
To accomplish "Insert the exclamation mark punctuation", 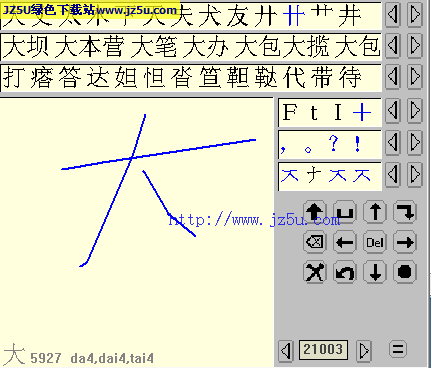I will [358, 144].
